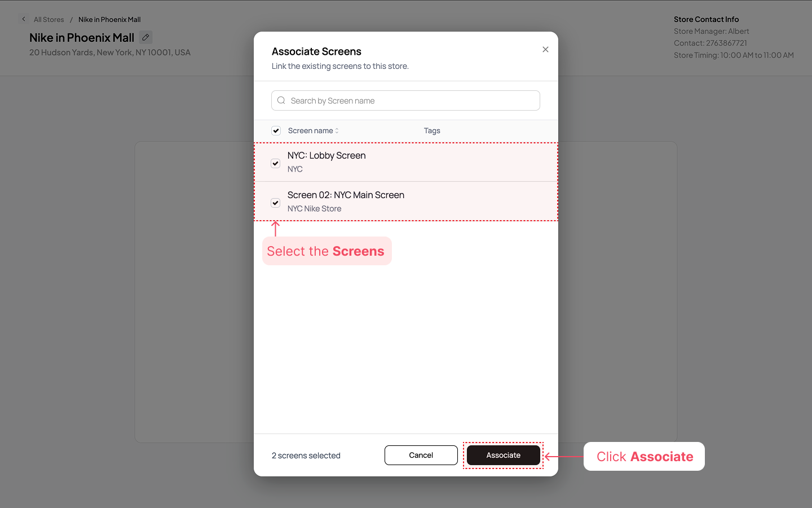812x508 pixels.
Task: Click the Tags column header
Action: (432, 131)
